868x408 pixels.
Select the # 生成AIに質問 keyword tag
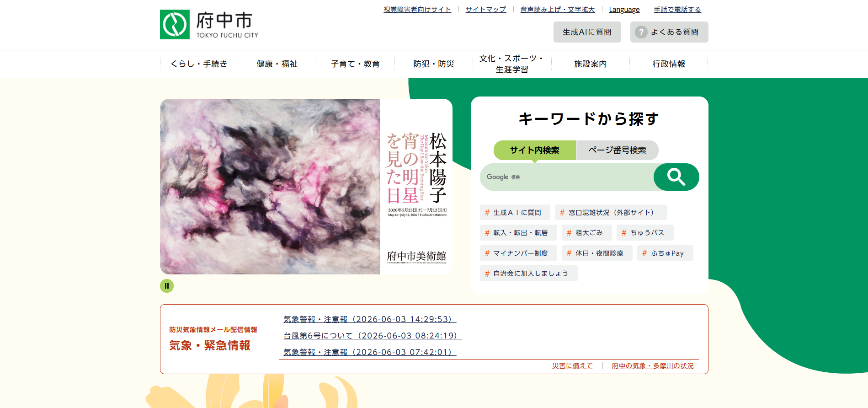(x=515, y=212)
